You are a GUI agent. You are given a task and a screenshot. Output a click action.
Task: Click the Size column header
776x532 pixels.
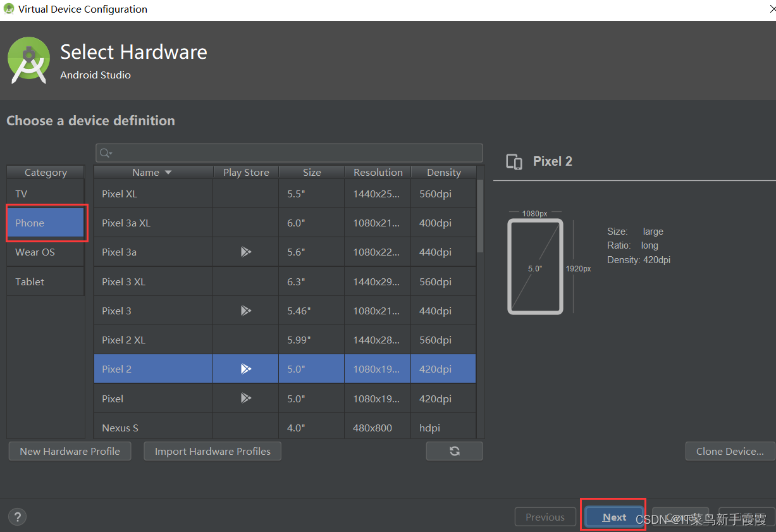(x=312, y=172)
